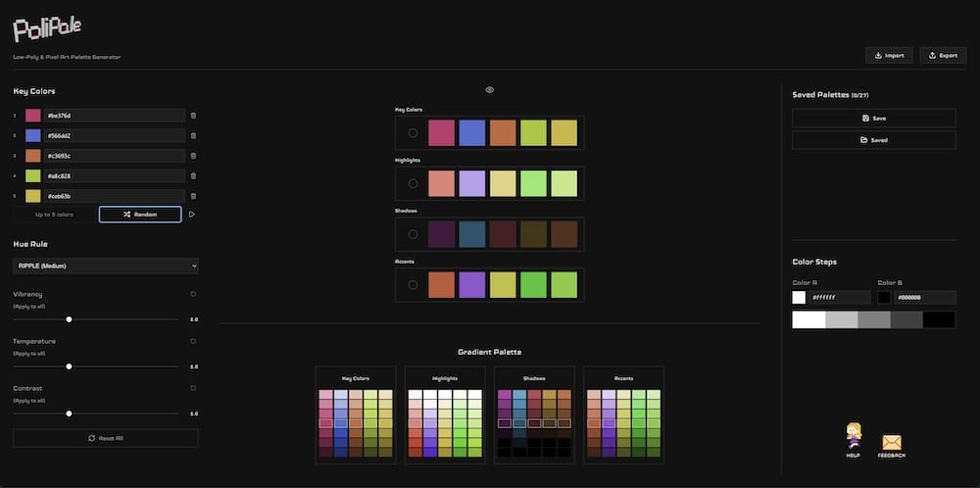This screenshot has width=980, height=488.
Task: Open the Saved palettes list
Action: pos(873,140)
